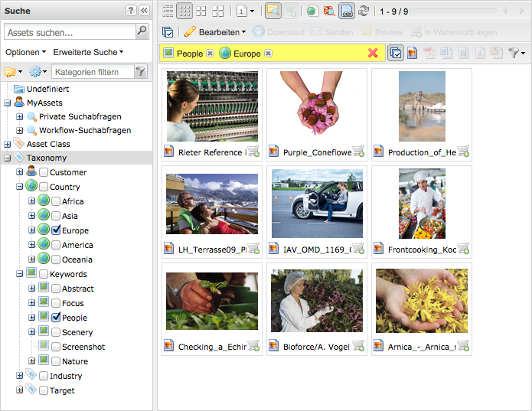The height and width of the screenshot is (411, 532).
Task: Collapse the Suche side panel
Action: [x=144, y=11]
